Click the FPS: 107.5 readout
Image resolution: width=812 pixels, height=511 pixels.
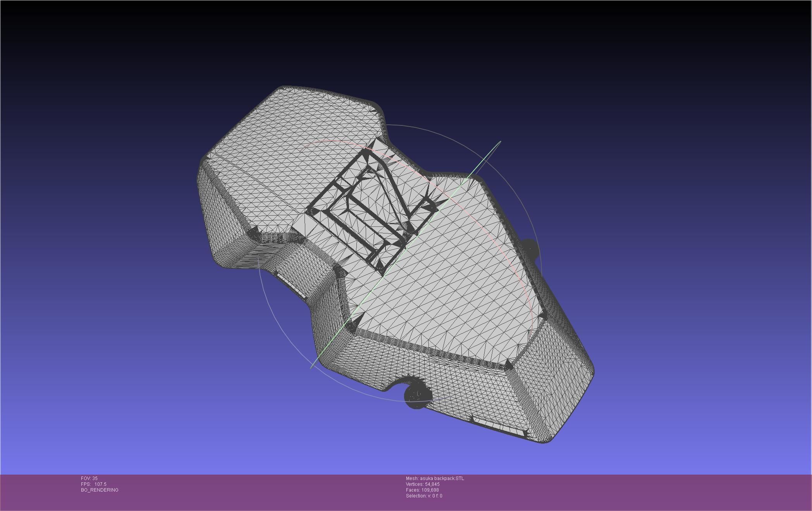click(93, 484)
